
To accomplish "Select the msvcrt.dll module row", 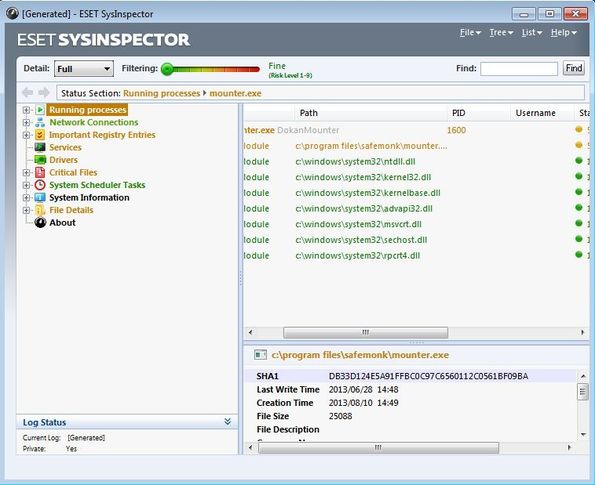I will point(416,224).
